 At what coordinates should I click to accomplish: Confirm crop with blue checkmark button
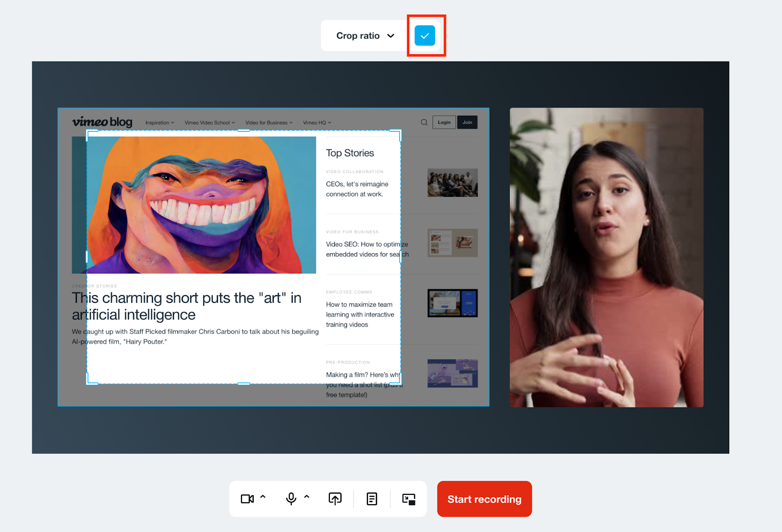click(x=425, y=36)
